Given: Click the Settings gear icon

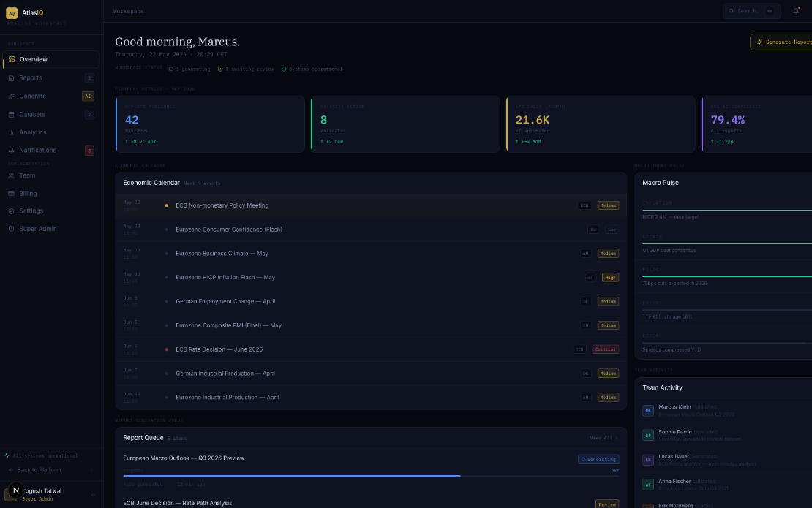Looking at the screenshot, I should click(x=12, y=211).
